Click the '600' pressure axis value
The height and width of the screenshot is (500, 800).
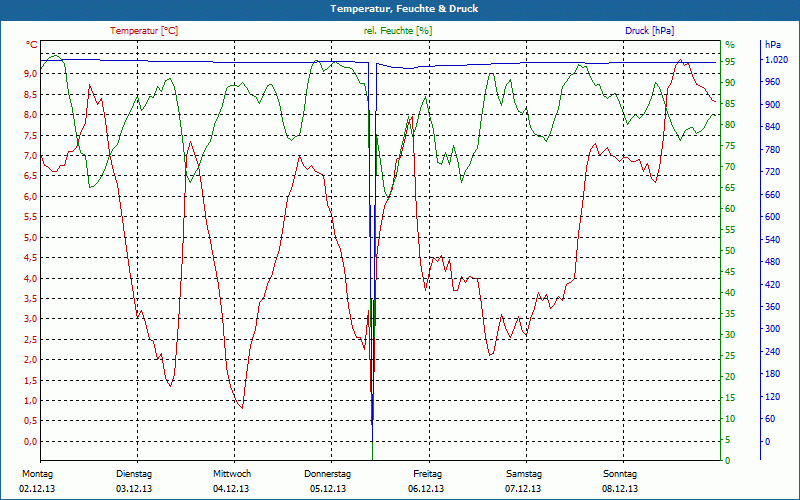pos(773,217)
